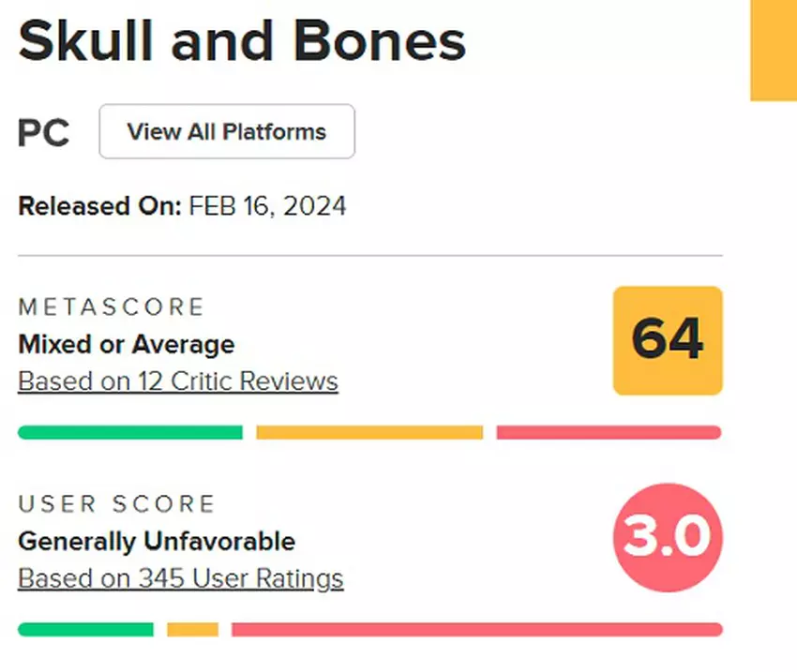This screenshot has width=797, height=672.
Task: Select the red negative critic reviews bar
Action: tap(609, 432)
